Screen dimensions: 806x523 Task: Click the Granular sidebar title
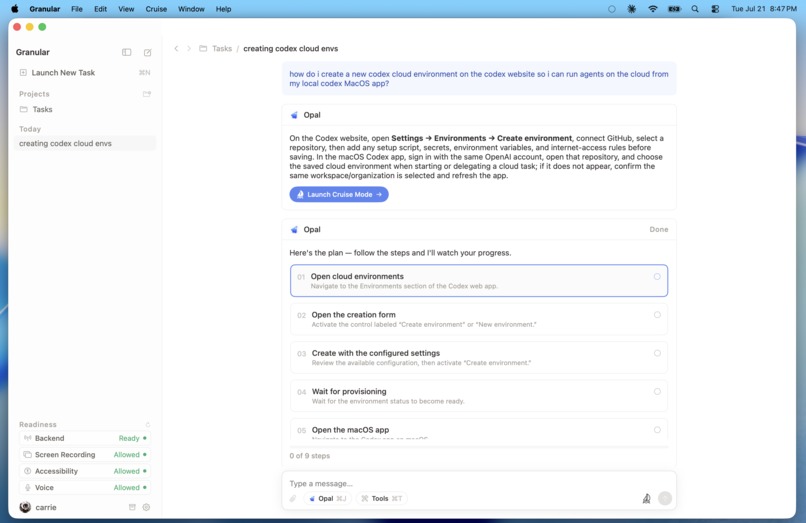(x=33, y=52)
